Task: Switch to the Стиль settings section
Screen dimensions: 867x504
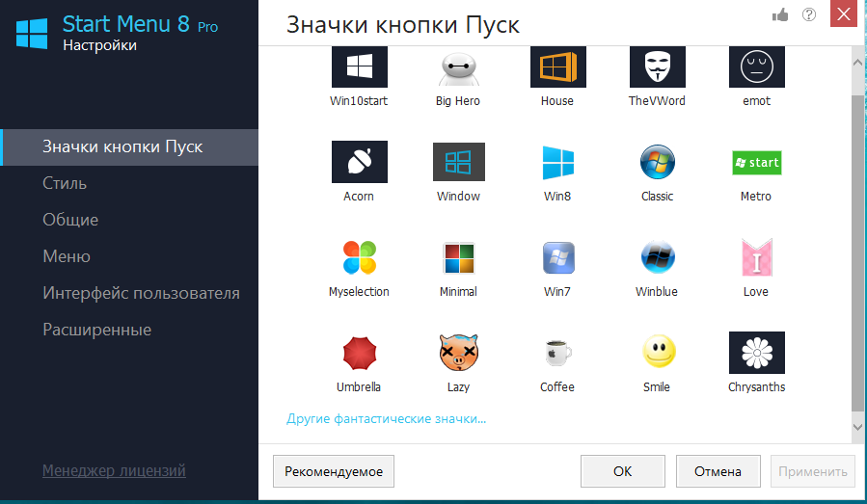Action: (65, 183)
